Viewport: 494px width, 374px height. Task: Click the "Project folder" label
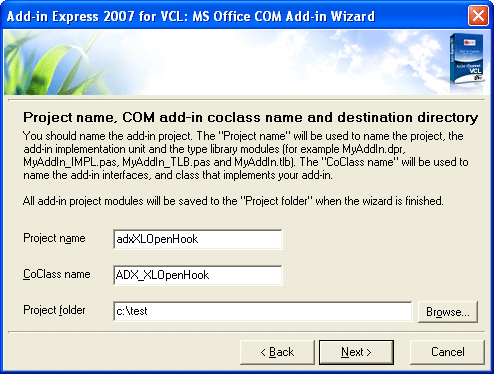point(54,310)
